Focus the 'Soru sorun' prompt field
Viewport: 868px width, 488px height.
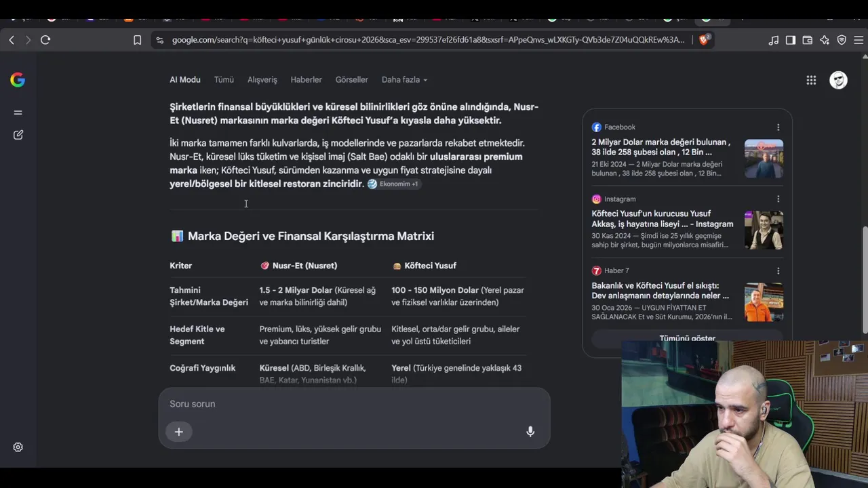[x=354, y=404]
